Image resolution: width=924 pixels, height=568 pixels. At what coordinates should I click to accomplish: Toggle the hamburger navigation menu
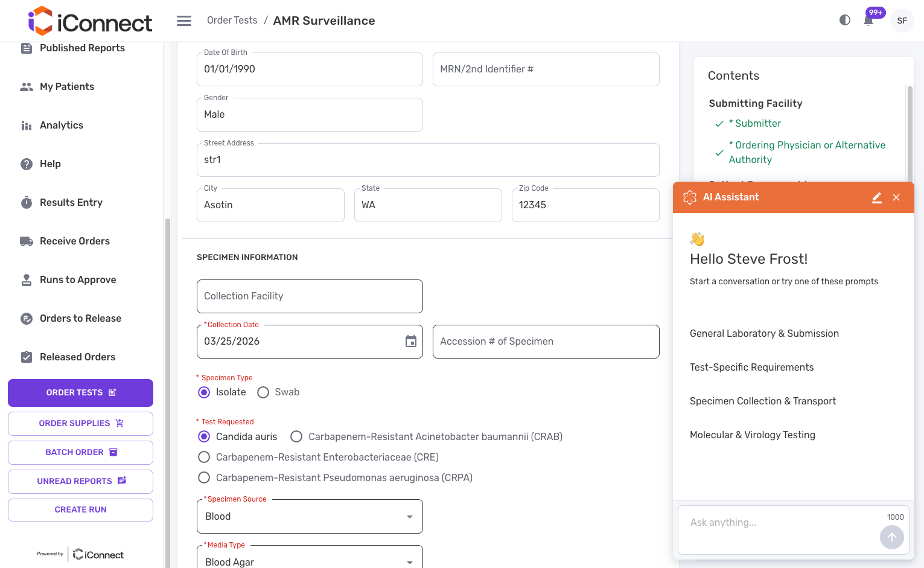pos(184,21)
